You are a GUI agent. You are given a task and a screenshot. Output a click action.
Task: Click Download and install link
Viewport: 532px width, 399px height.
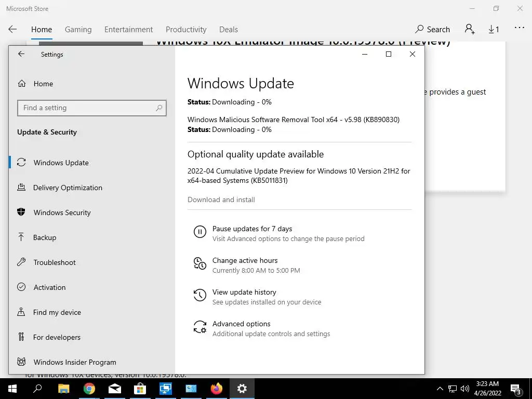(221, 199)
